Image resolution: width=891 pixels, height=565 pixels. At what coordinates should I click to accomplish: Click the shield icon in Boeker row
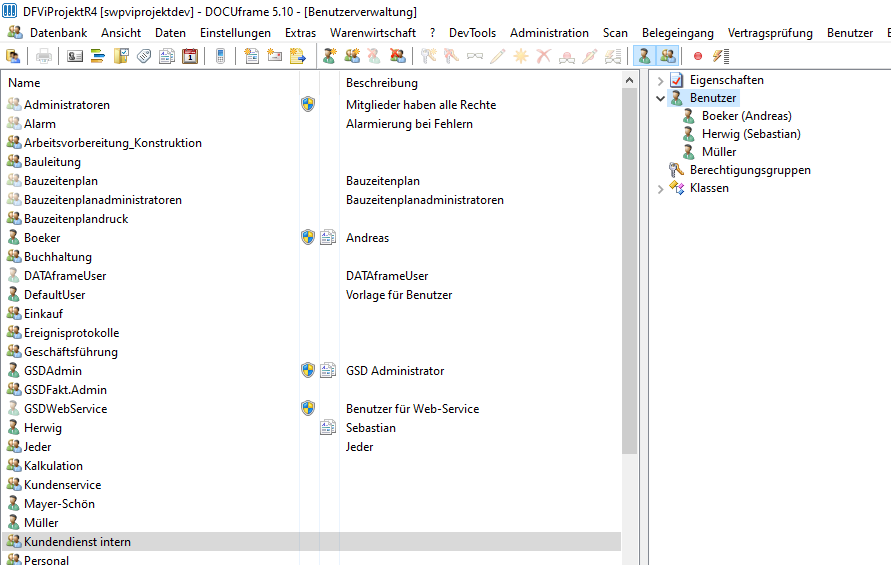[x=308, y=237]
